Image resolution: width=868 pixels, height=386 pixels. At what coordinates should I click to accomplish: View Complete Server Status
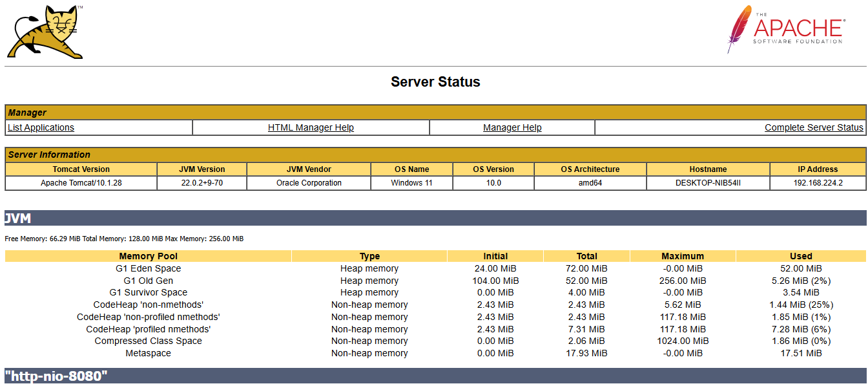814,127
